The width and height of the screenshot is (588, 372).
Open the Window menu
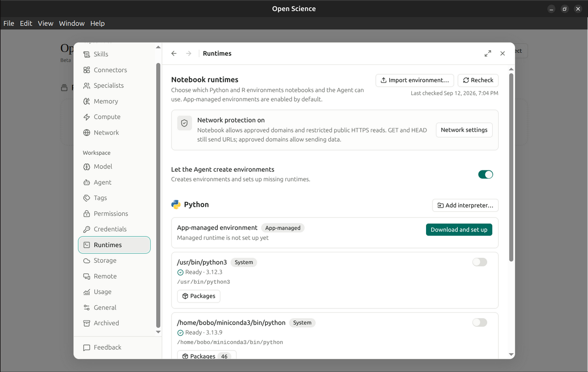(x=72, y=23)
